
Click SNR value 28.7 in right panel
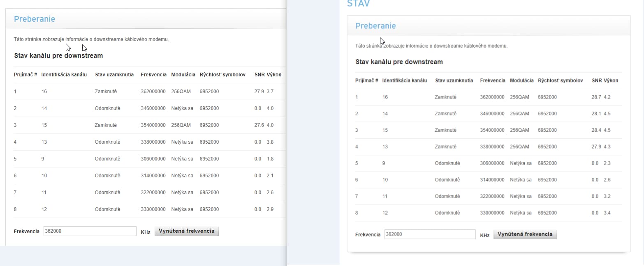[x=596, y=97]
